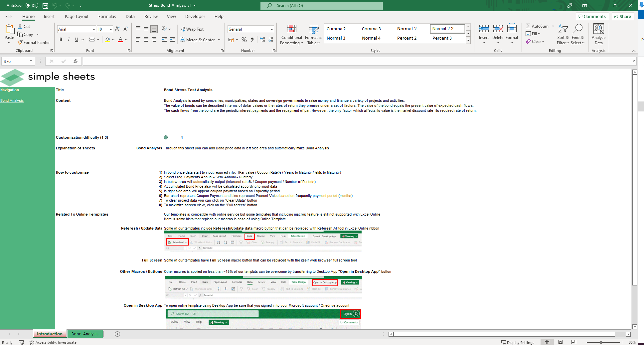Collapse the ribbon
The image size is (644, 345).
634,51
